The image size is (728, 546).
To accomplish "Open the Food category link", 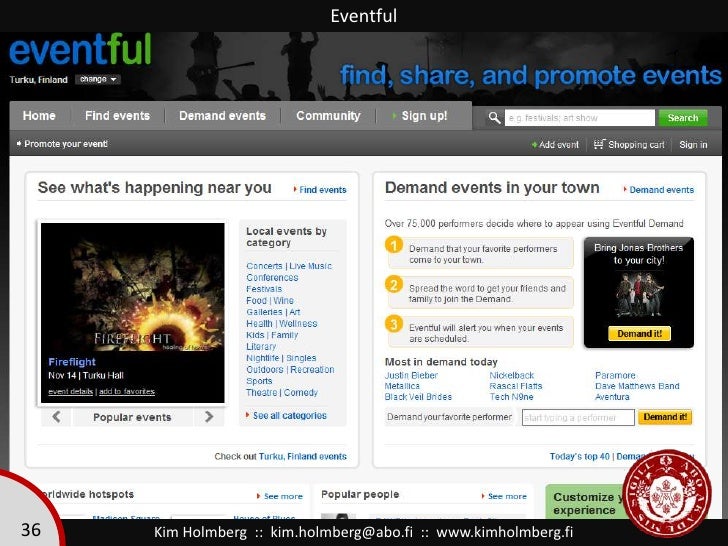I will 256,300.
